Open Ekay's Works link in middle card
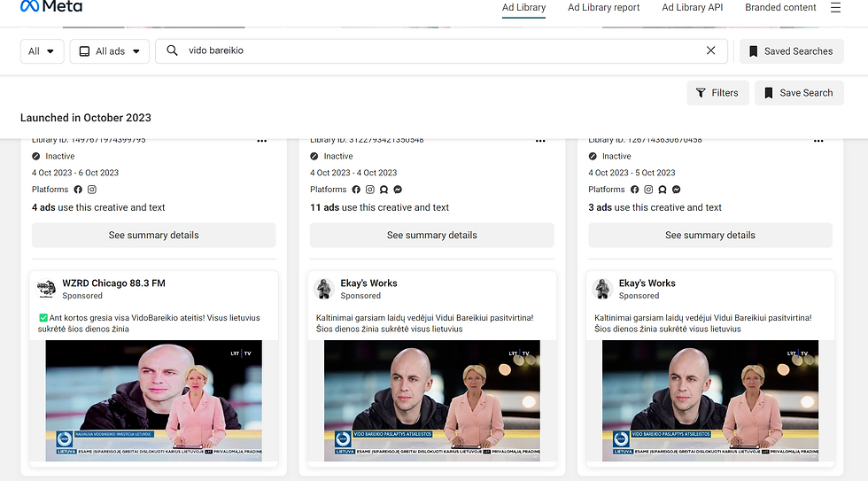The height and width of the screenshot is (481, 868). coord(368,283)
